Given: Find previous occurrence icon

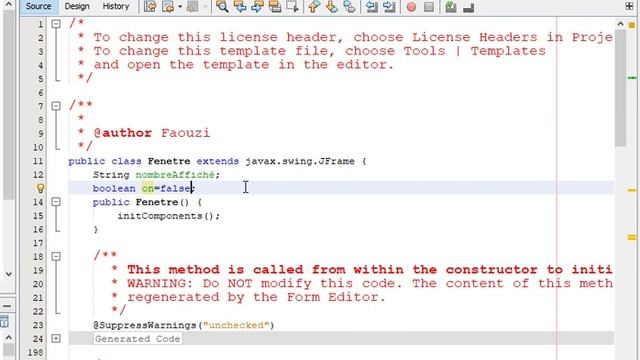Looking at the screenshot, I should tap(240, 7).
